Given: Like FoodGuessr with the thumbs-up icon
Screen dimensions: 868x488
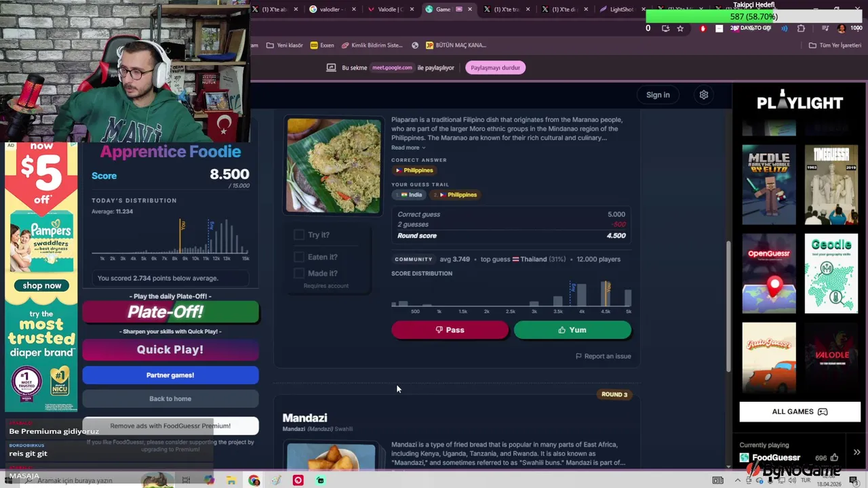Looking at the screenshot, I should [x=834, y=457].
